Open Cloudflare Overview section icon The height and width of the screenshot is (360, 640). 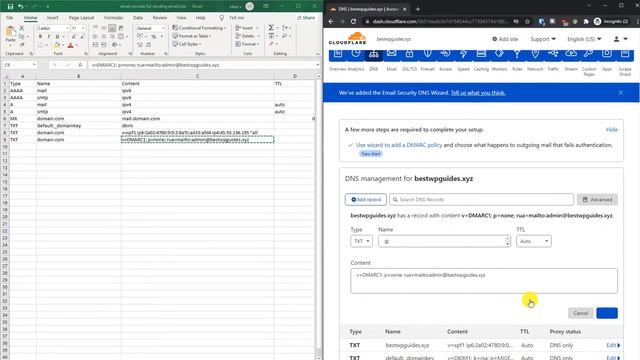coord(338,54)
